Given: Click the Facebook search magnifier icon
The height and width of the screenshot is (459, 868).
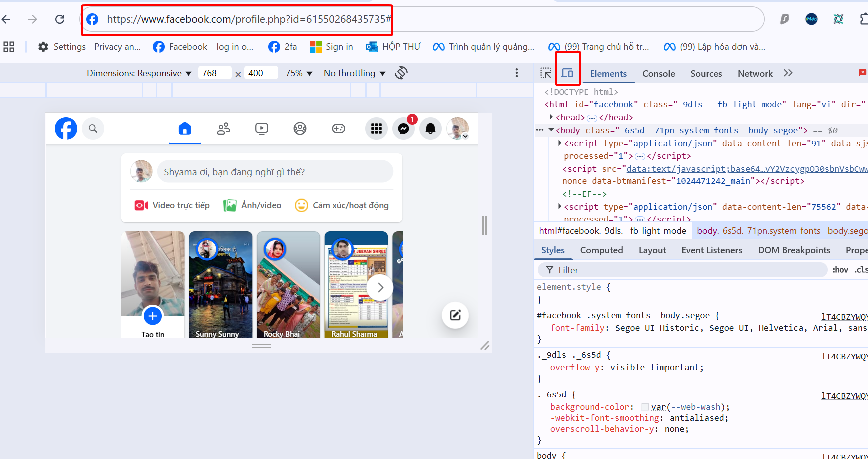Looking at the screenshot, I should pyautogui.click(x=93, y=129).
